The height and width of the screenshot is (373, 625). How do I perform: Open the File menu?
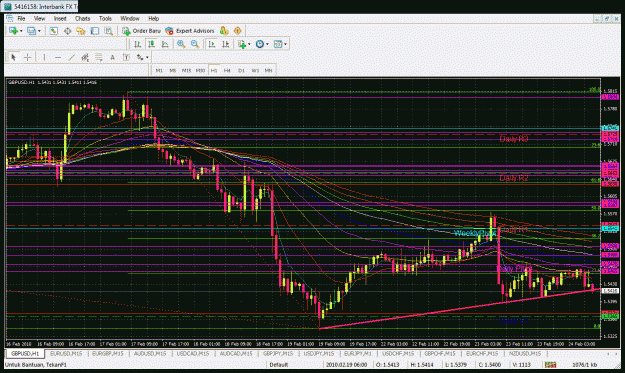point(21,18)
